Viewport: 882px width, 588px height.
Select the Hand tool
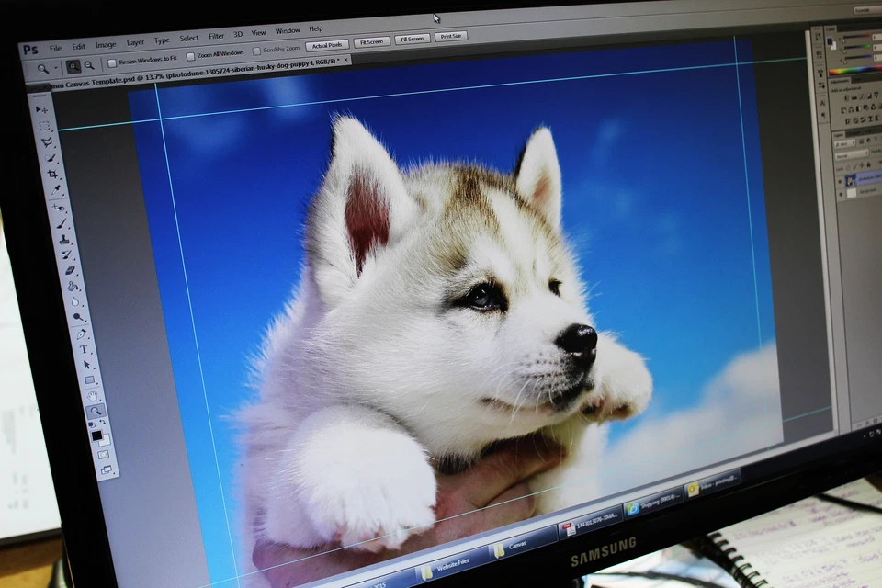[x=93, y=396]
